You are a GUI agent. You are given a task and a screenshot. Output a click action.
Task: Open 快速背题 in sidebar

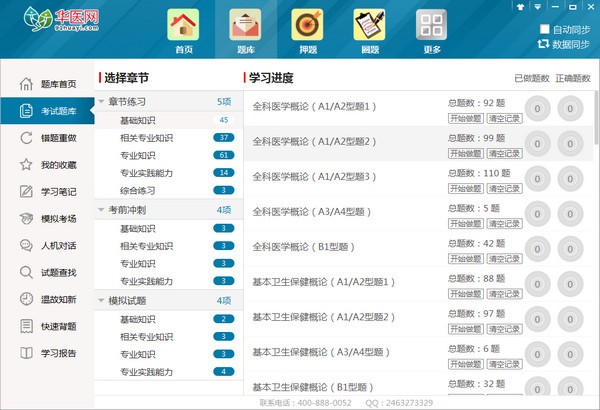point(47,326)
